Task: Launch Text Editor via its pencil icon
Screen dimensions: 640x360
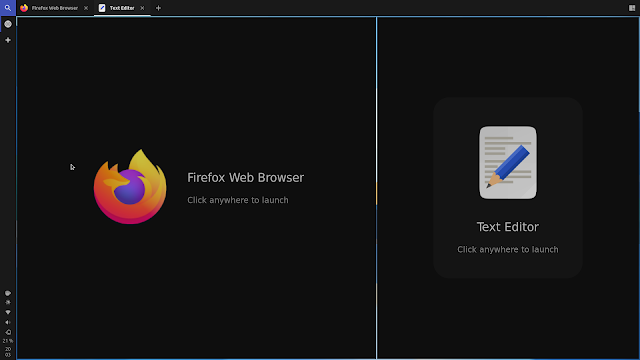Action: (508, 162)
